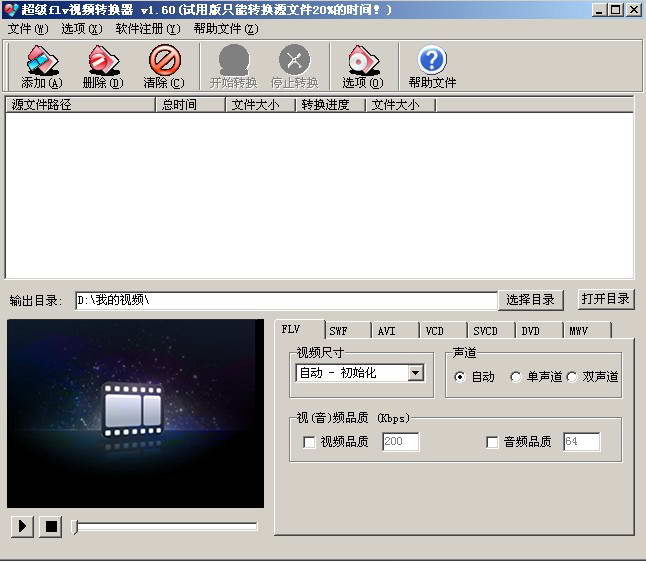The image size is (646, 562).
Task: Click the preview seek slider track
Action: (x=166, y=526)
